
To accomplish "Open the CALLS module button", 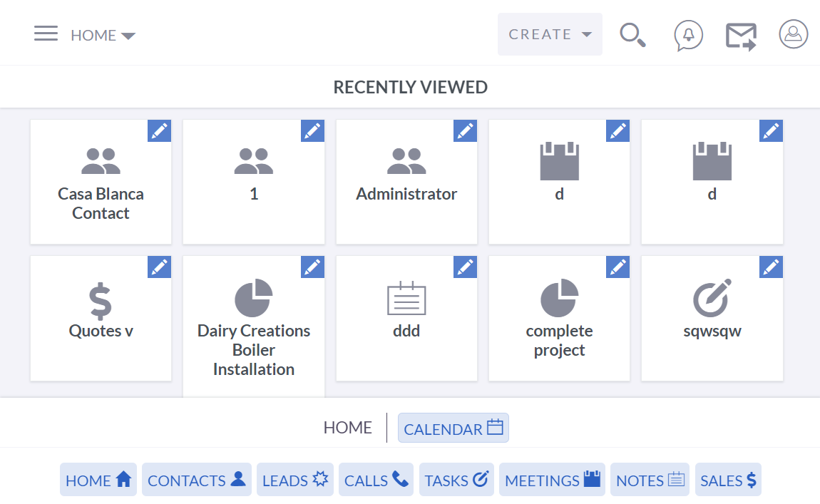I will coord(376,480).
